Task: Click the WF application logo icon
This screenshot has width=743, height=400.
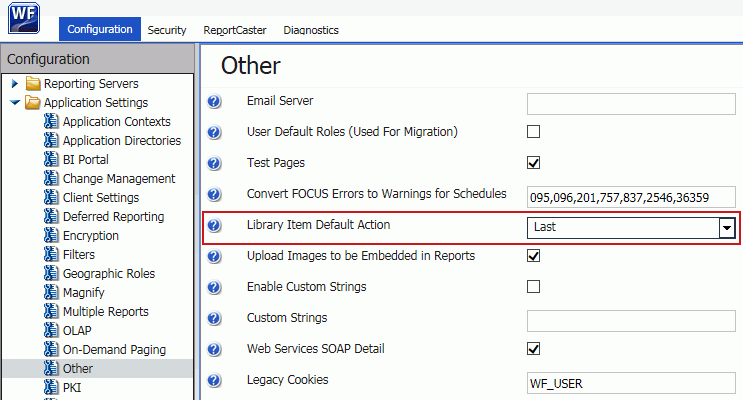Action: coord(24,18)
